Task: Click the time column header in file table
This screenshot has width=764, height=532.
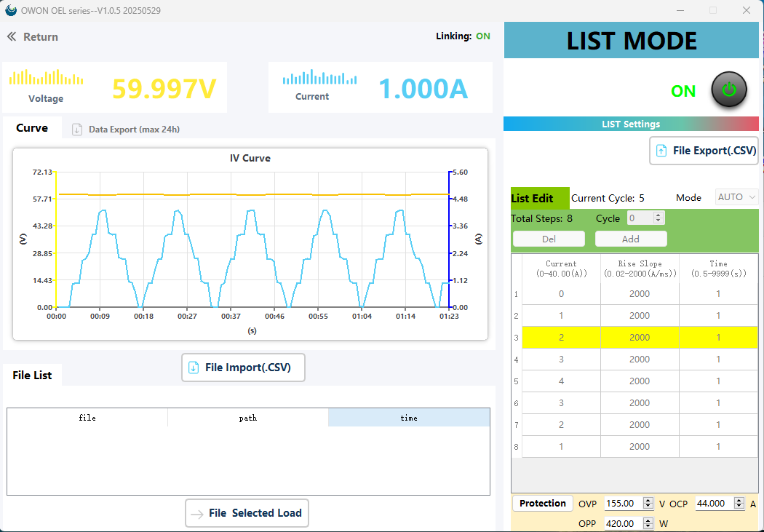Action: pos(408,418)
